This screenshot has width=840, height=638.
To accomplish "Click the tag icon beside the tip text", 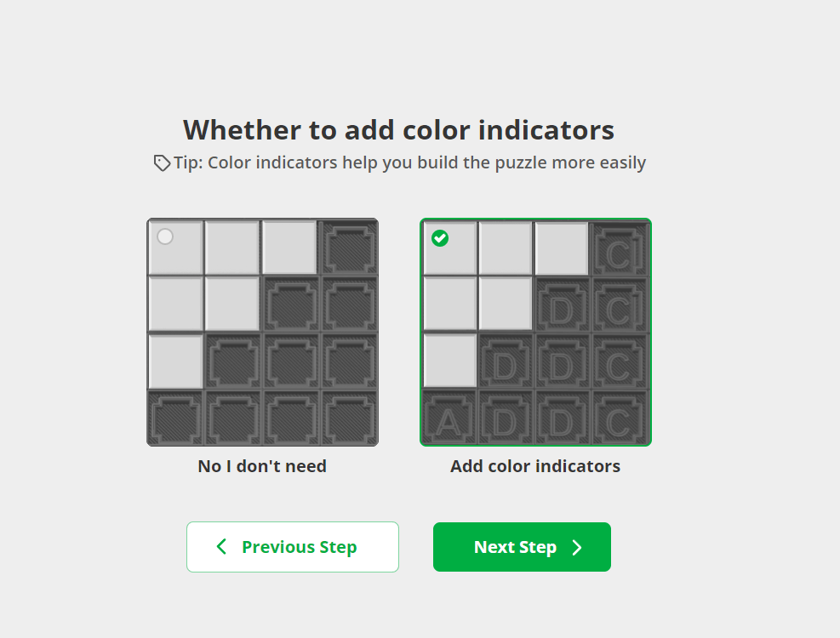I will coord(162,162).
